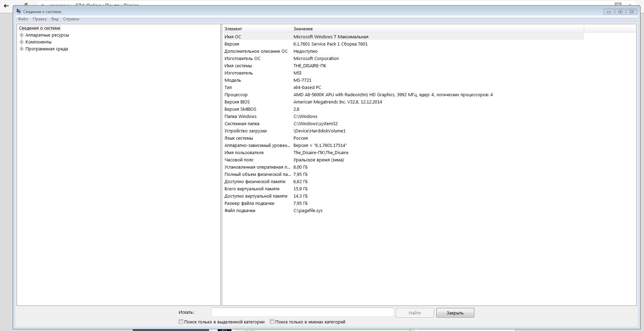Minimize the Сведения о системе window

point(609,12)
